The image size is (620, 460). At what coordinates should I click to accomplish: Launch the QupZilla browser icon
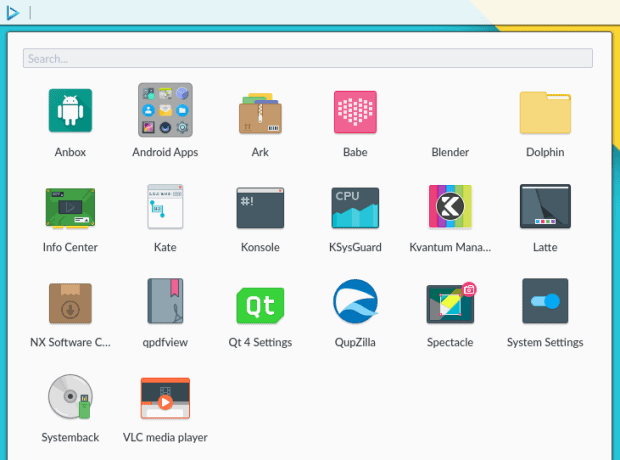point(355,301)
